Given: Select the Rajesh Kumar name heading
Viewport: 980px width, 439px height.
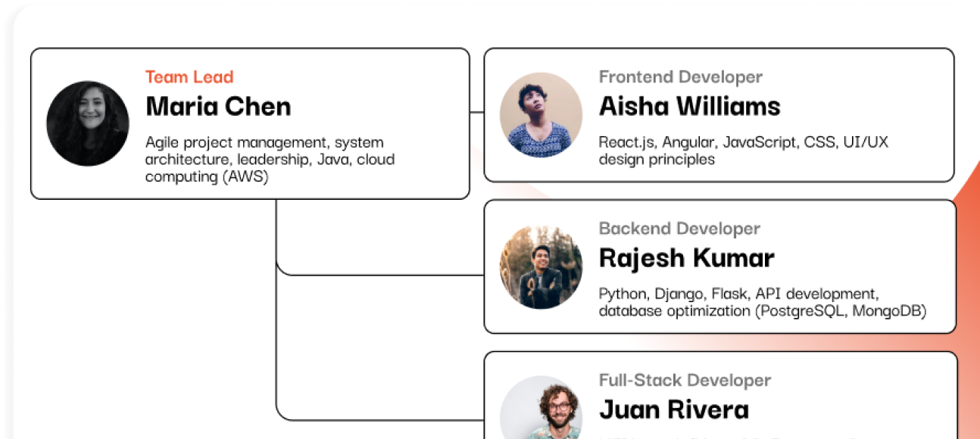Looking at the screenshot, I should pyautogui.click(x=686, y=258).
